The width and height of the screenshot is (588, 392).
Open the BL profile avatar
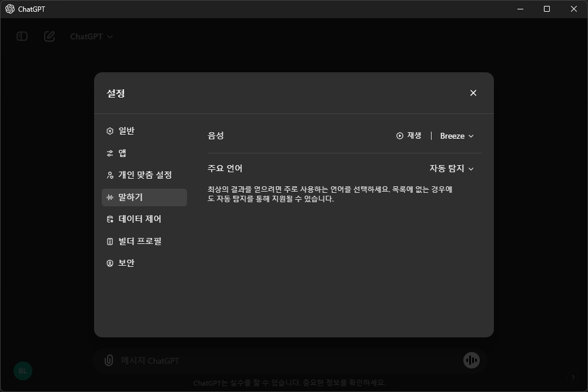pyautogui.click(x=23, y=371)
